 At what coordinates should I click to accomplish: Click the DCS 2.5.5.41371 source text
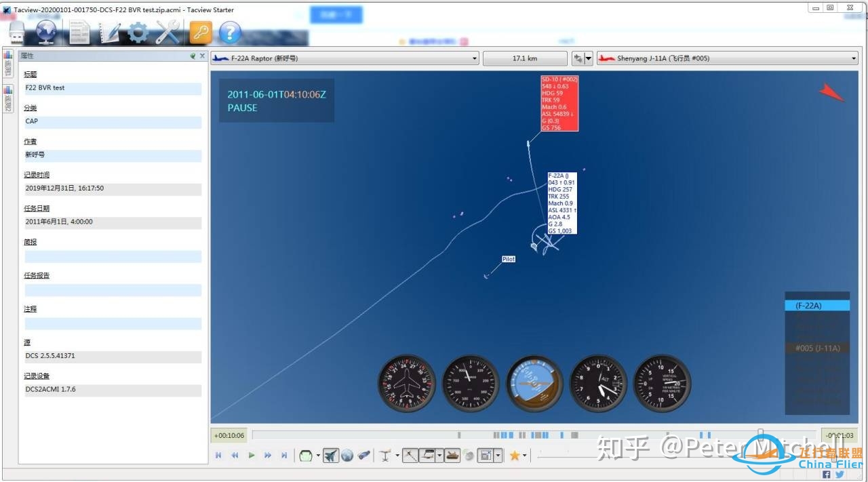50,357
